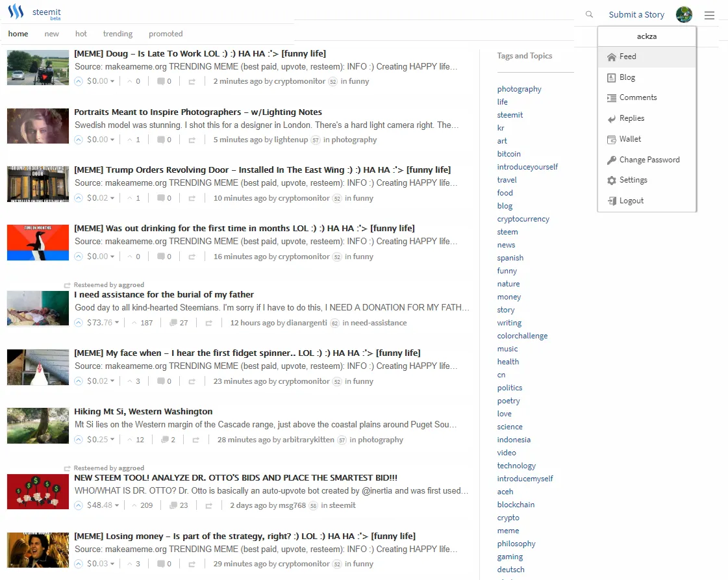Open the Hiking Mt Si, Western Washington title
The width and height of the screenshot is (728, 580).
point(144,411)
